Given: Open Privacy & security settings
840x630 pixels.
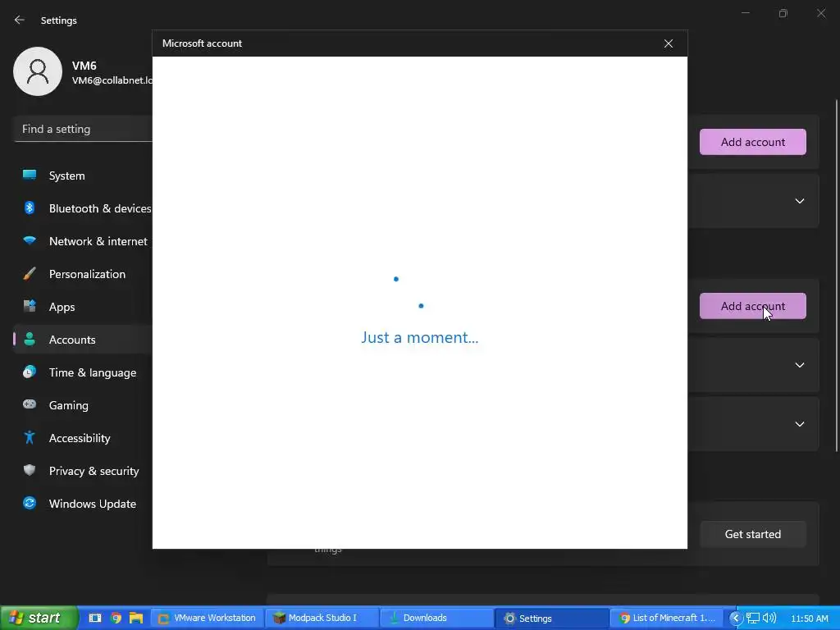Looking at the screenshot, I should (83, 470).
